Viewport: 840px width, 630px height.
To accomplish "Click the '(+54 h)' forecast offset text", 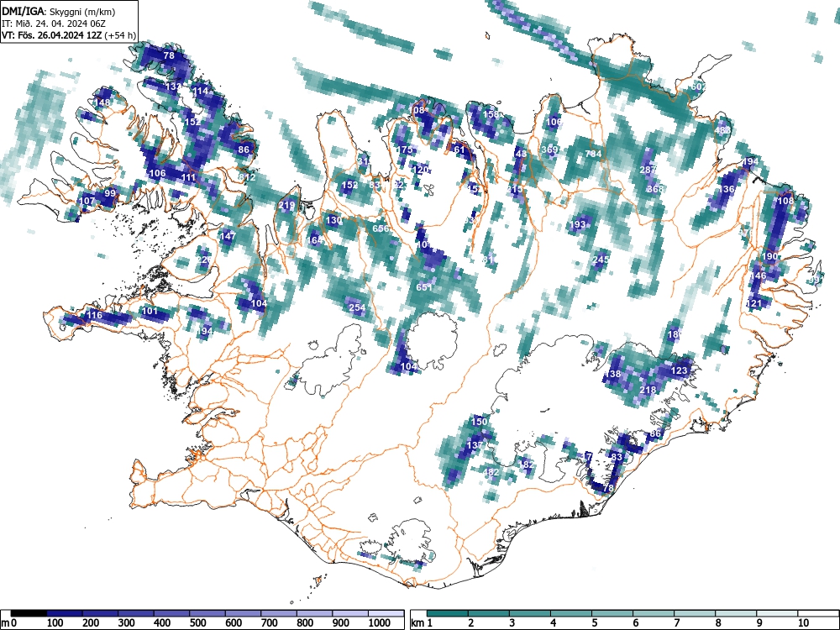I will point(120,35).
